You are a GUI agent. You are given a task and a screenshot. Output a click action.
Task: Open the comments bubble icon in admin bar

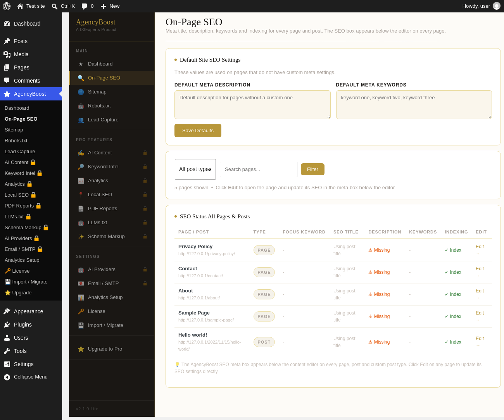pyautogui.click(x=84, y=6)
